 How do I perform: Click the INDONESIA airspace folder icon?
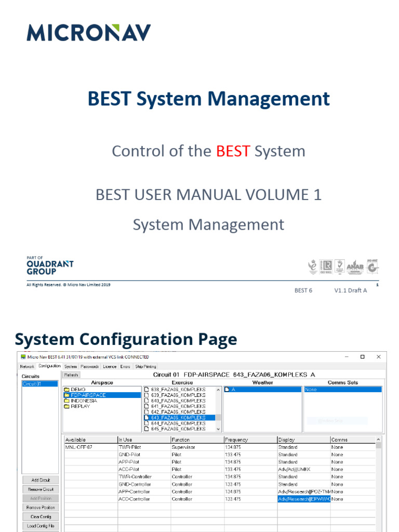66,401
